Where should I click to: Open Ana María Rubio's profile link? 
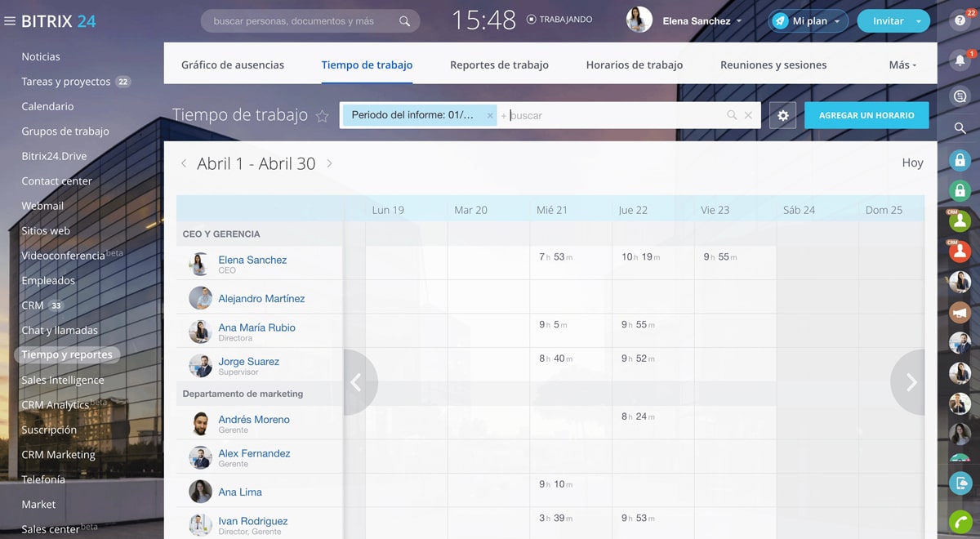click(256, 327)
